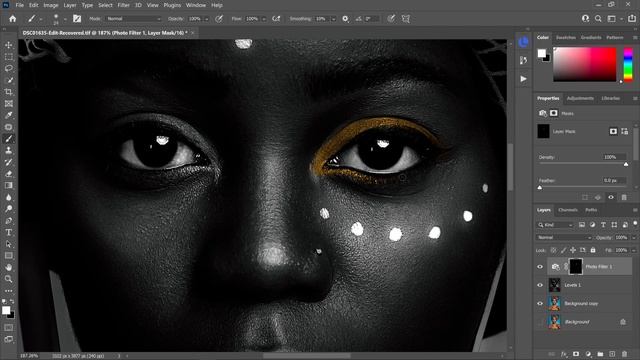Open the Brush Preset picker arrow
Viewport: 640px width, 360px height.
click(64, 19)
